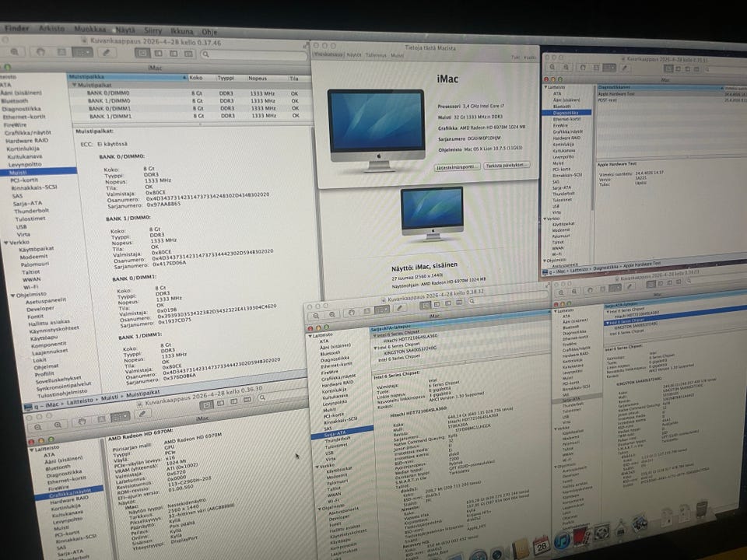Click the Annotate pencil in the 0.36.30 window
This screenshot has width=747, height=560.
point(142,413)
